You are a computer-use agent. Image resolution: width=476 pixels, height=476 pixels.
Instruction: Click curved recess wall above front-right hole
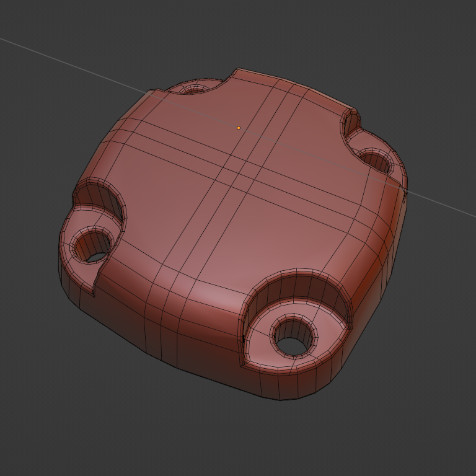[297, 288]
